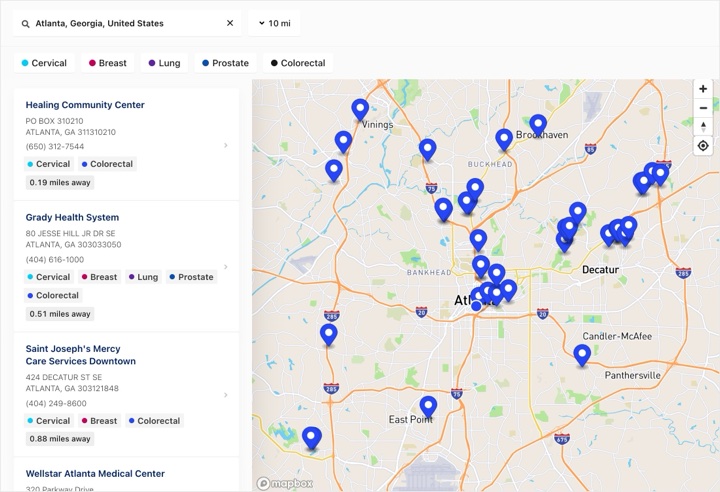Image resolution: width=720 pixels, height=492 pixels.
Task: Open Healing Community Center details
Action: click(85, 105)
